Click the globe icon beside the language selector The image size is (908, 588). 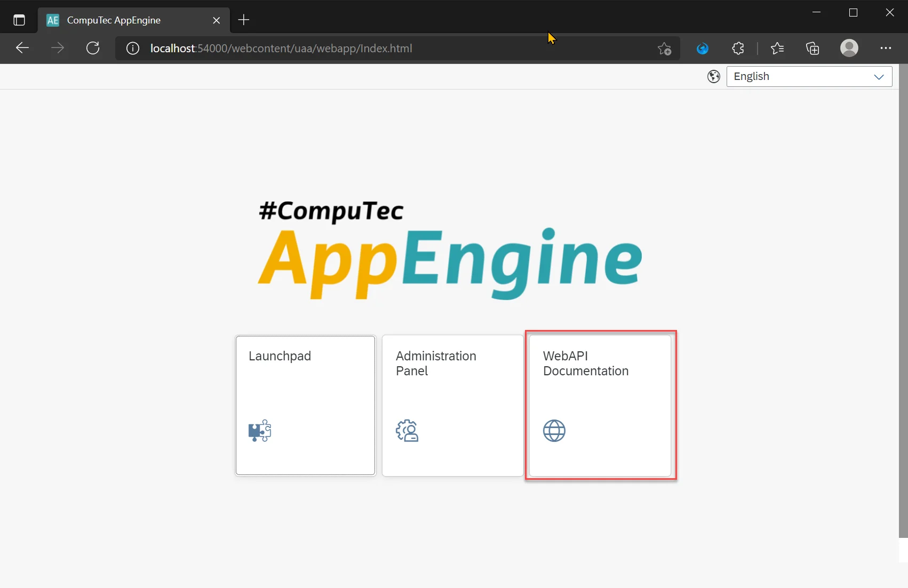(713, 76)
